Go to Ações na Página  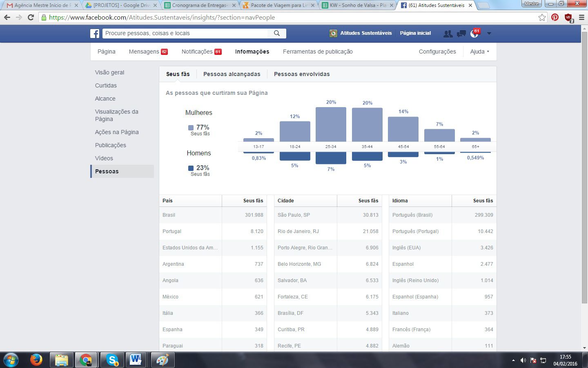click(117, 132)
